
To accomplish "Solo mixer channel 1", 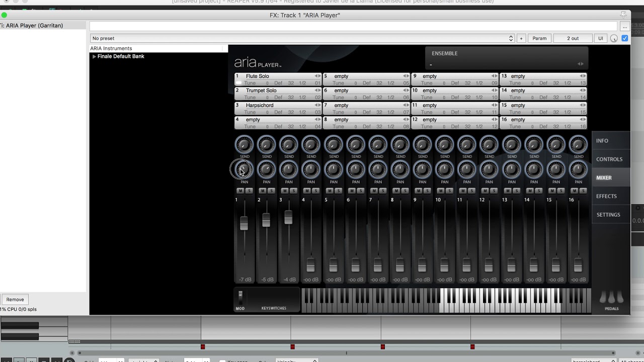I will pyautogui.click(x=249, y=191).
